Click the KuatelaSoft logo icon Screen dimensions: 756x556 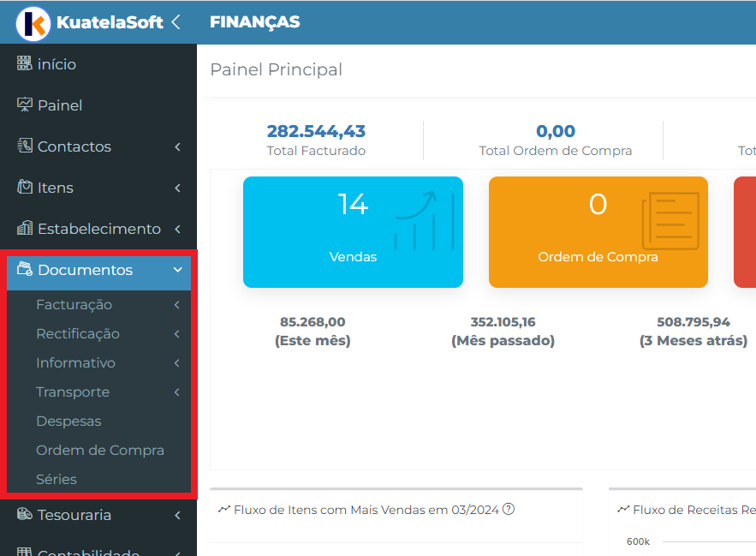point(33,23)
